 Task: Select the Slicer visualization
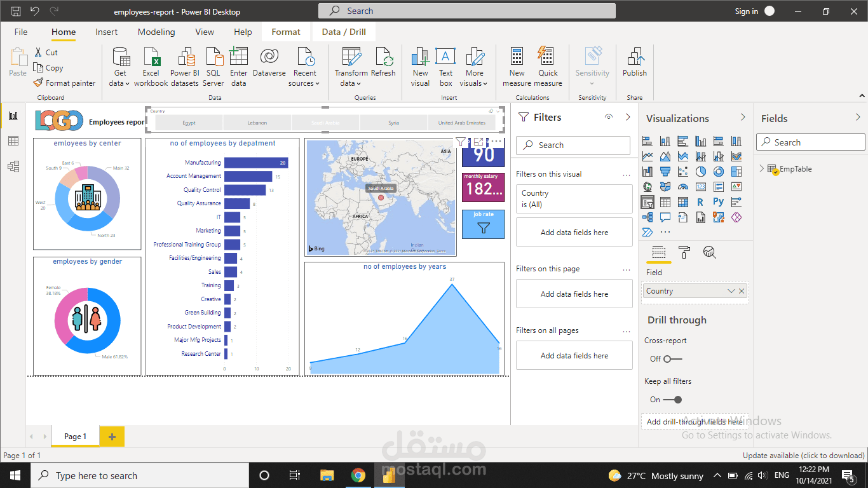point(648,202)
